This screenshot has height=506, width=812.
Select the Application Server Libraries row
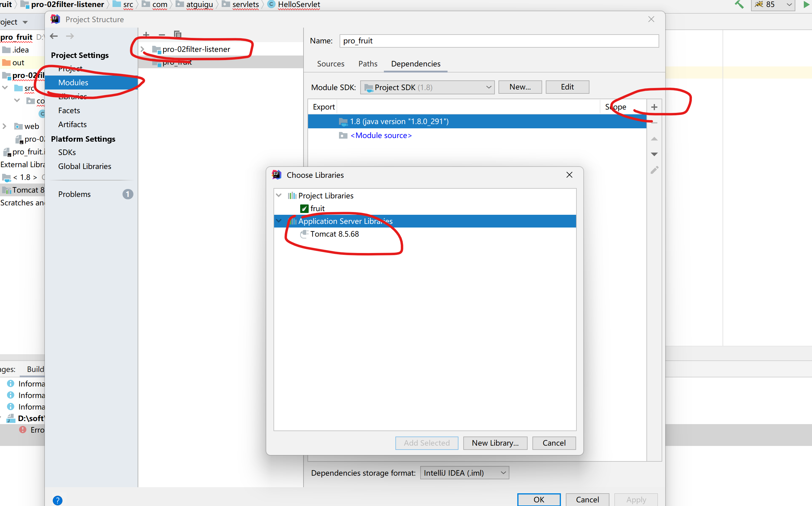click(x=425, y=221)
